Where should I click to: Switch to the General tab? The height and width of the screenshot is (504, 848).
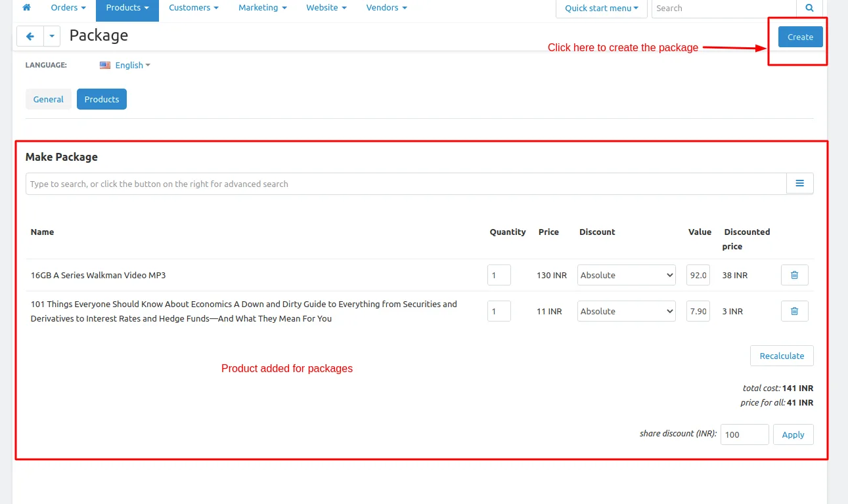49,99
